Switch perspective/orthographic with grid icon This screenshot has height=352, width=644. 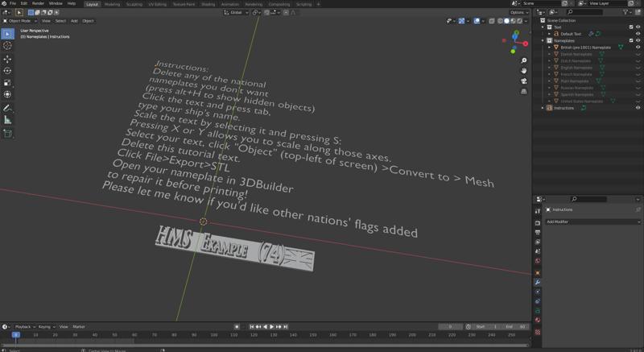[524, 91]
